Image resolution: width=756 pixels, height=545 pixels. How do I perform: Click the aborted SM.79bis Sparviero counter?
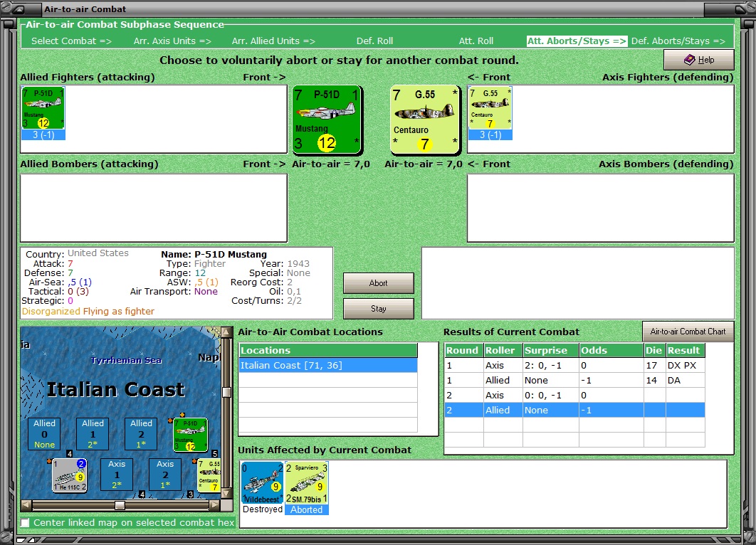307,483
